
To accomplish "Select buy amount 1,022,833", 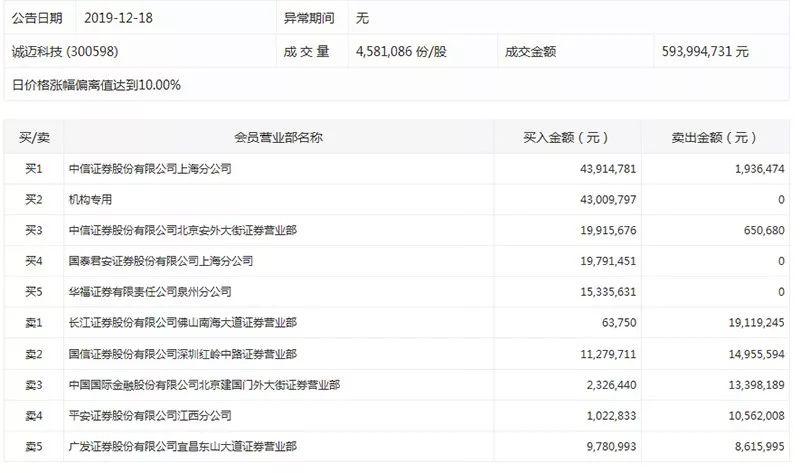I will [611, 416].
